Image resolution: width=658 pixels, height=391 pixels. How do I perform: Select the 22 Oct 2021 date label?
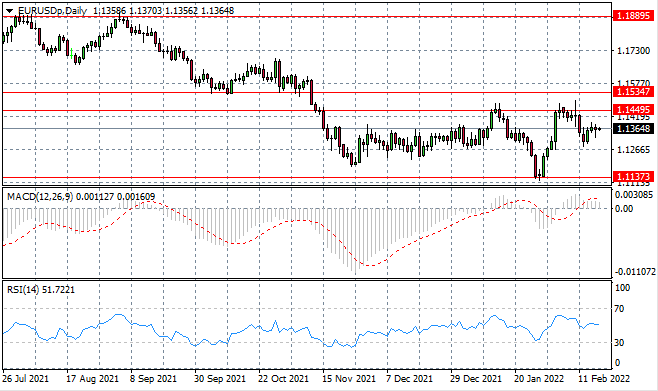(x=284, y=379)
